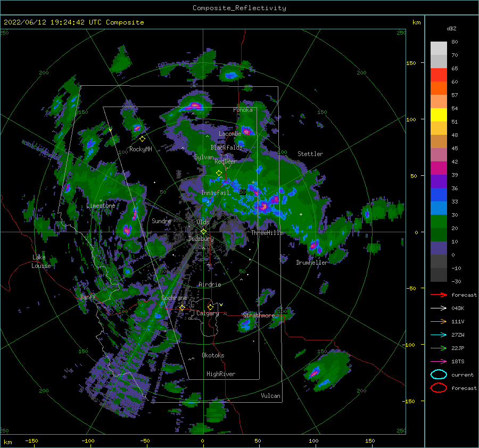Click the orange 111V arrow legend icon
The width and height of the screenshot is (479, 448).
[x=439, y=321]
